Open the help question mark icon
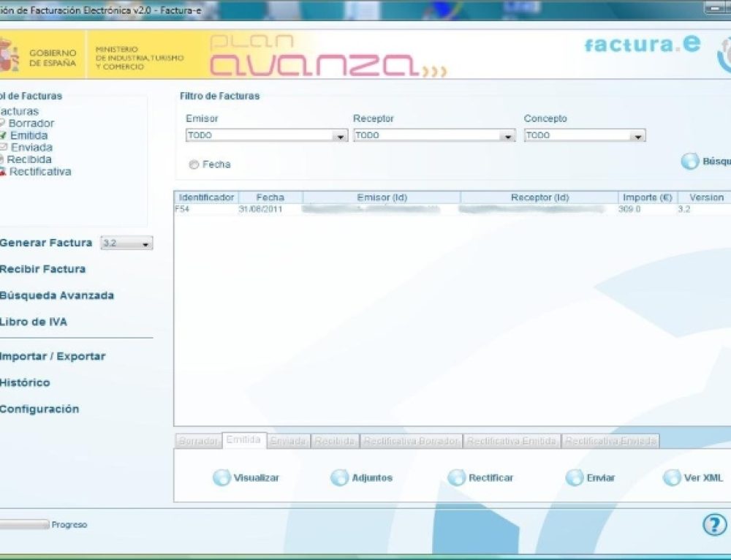The image size is (731, 560). point(713,525)
